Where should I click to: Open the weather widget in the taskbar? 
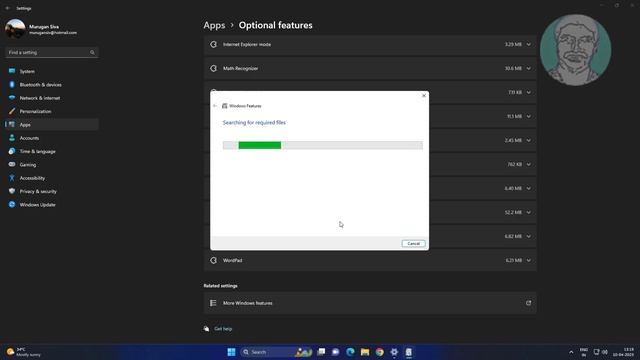(24, 352)
